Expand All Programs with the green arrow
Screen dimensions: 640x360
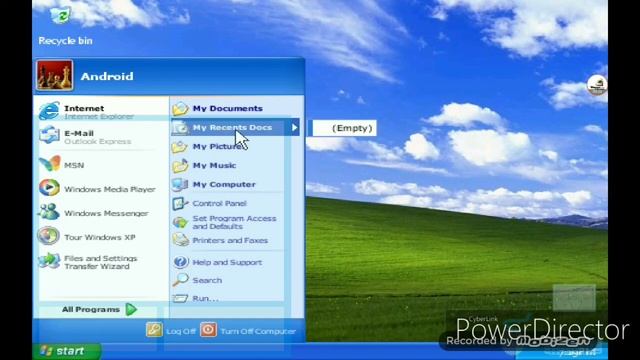pos(131,309)
